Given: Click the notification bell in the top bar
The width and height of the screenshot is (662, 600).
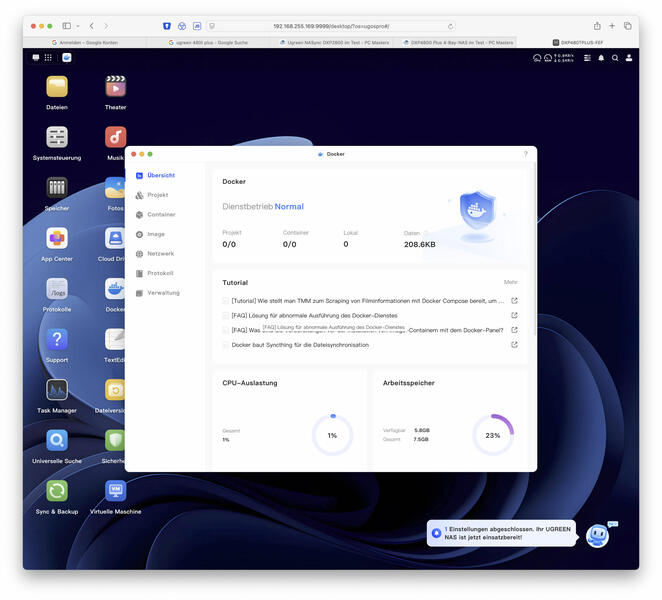Looking at the screenshot, I should (x=601, y=58).
